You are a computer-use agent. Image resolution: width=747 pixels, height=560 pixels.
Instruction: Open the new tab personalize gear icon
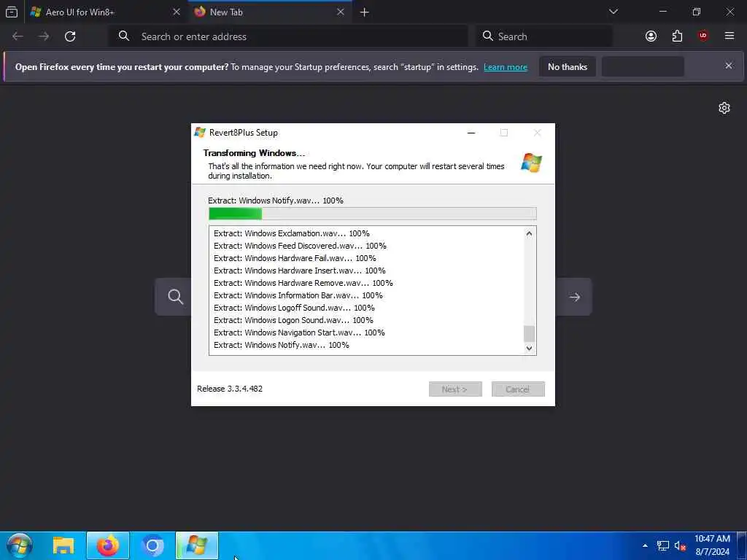(x=724, y=108)
